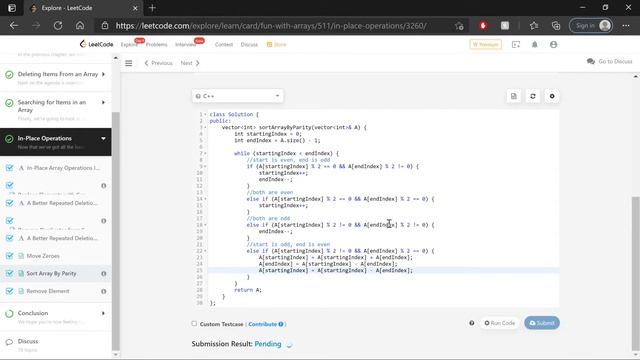Reset code to default template
640x360 pixels.
pos(533,96)
